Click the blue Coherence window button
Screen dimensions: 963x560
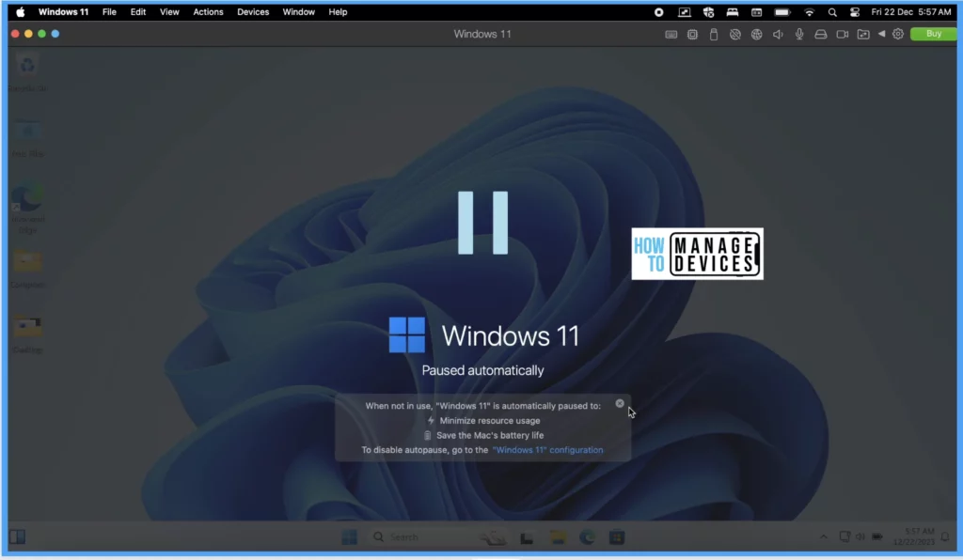(x=55, y=34)
